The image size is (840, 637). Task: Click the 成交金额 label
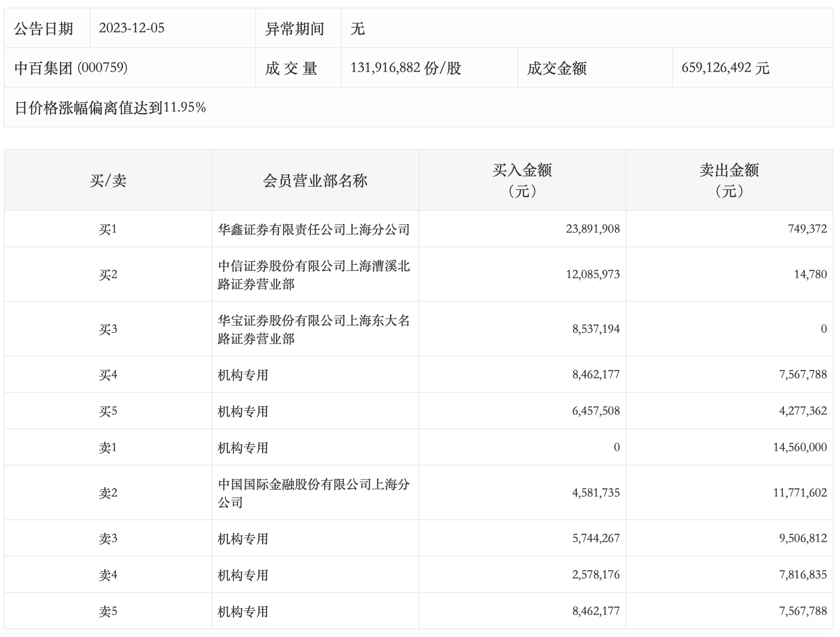coord(557,68)
